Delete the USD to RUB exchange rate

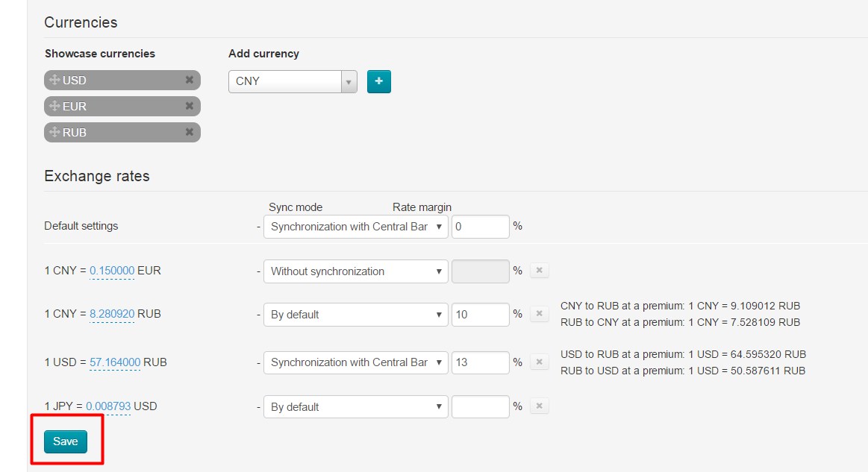539,362
